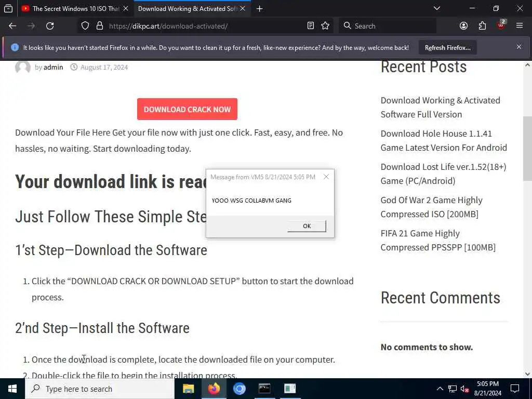Dismiss the Firefox refresh notification bar
Image resolution: width=532 pixels, height=399 pixels.
click(519, 47)
